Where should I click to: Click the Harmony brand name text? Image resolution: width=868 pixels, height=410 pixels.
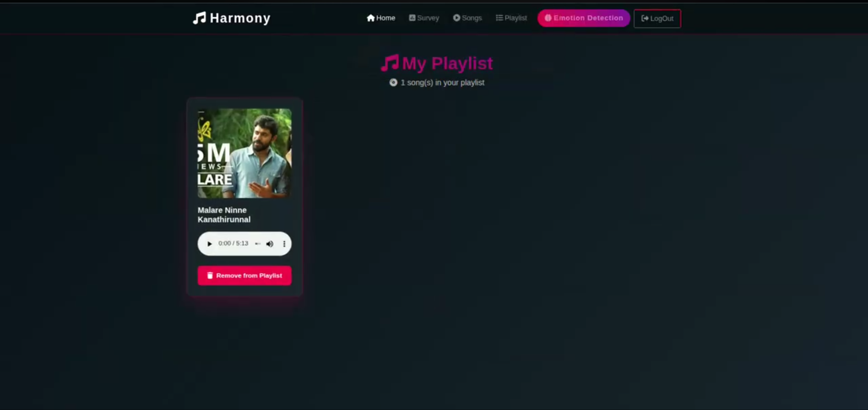point(240,18)
